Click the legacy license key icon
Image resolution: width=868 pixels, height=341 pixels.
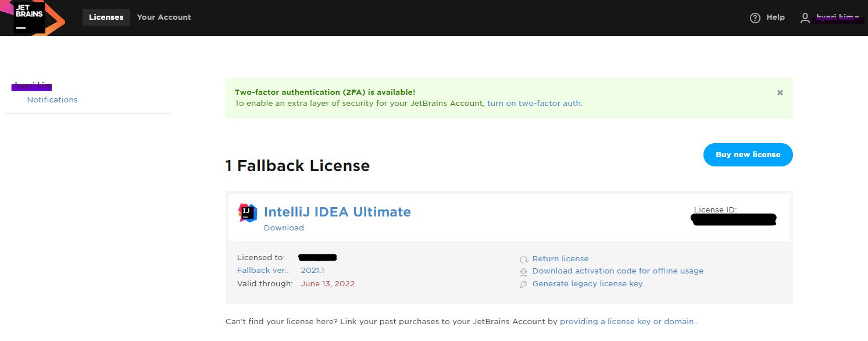(523, 285)
